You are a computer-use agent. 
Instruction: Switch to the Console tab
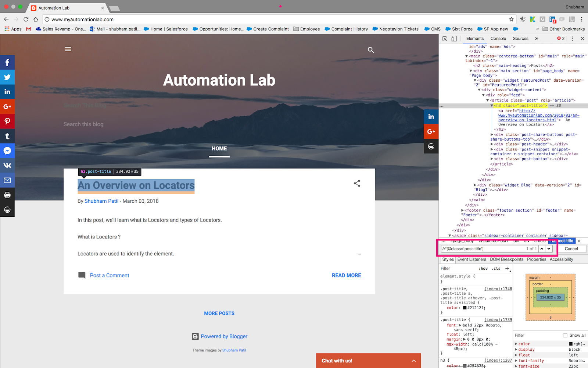[x=498, y=38]
